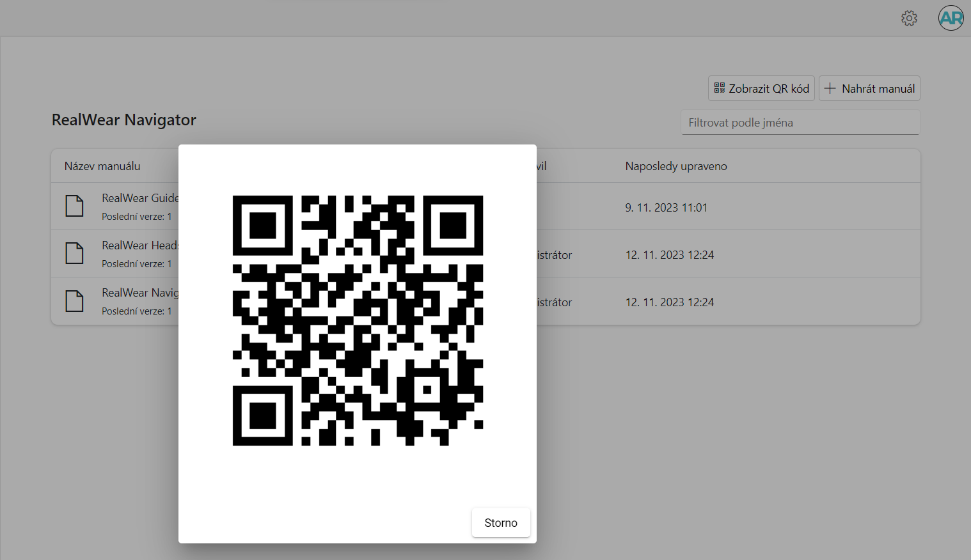Click the RealWear Navigator page heading

point(124,120)
